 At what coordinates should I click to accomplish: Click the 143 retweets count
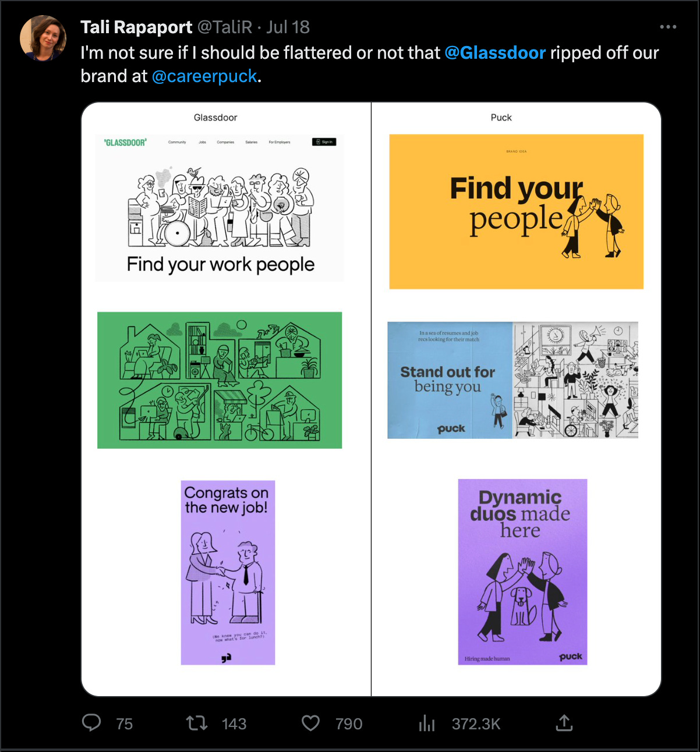coord(234,724)
